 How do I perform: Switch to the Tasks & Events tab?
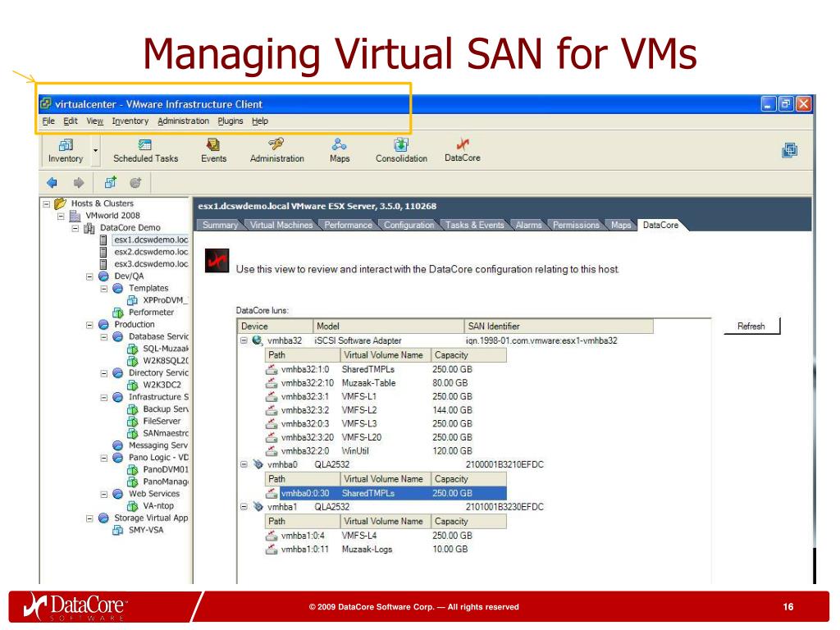(x=475, y=225)
